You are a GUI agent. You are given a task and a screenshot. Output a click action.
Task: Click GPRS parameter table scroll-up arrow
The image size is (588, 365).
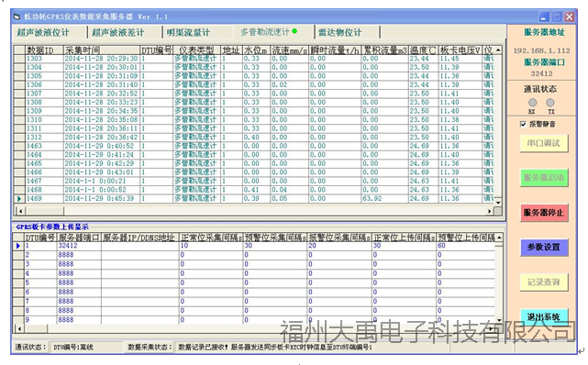499,238
